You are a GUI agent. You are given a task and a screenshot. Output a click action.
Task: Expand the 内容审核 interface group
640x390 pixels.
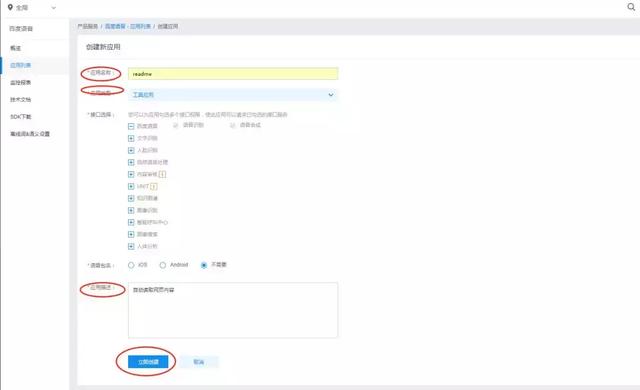click(x=131, y=174)
